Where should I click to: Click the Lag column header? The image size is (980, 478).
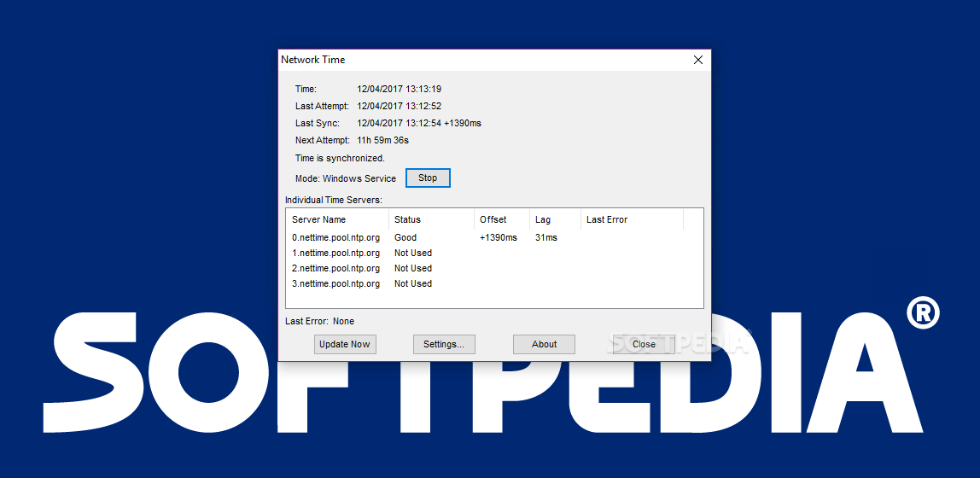[x=555, y=220]
